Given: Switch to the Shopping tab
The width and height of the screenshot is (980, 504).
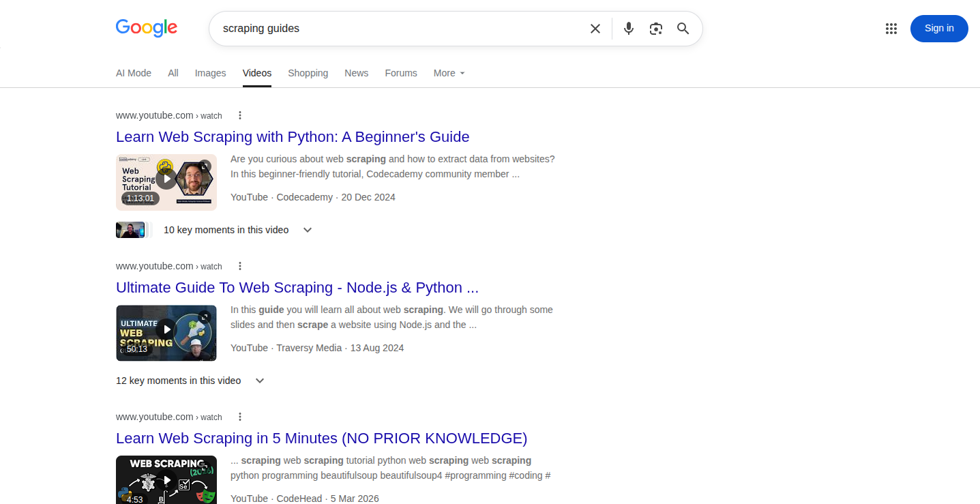Looking at the screenshot, I should coord(308,73).
